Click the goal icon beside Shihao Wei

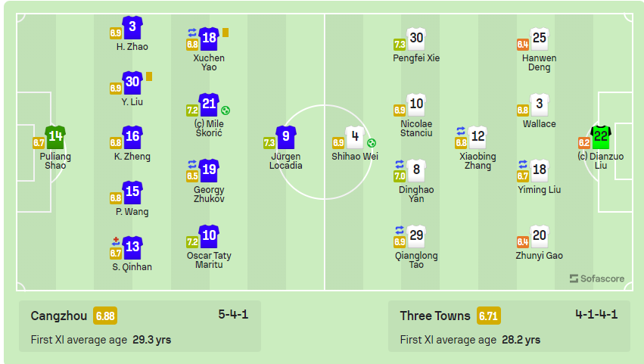pyautogui.click(x=372, y=143)
